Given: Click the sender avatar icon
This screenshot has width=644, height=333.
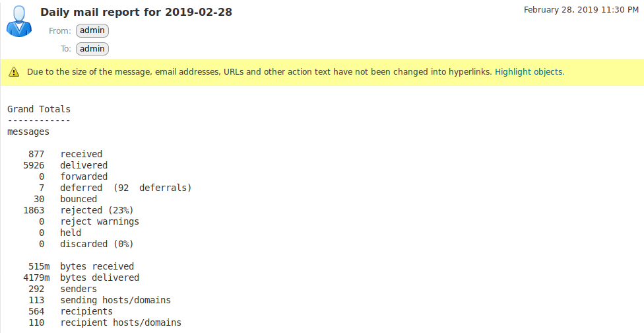Looking at the screenshot, I should tap(19, 21).
